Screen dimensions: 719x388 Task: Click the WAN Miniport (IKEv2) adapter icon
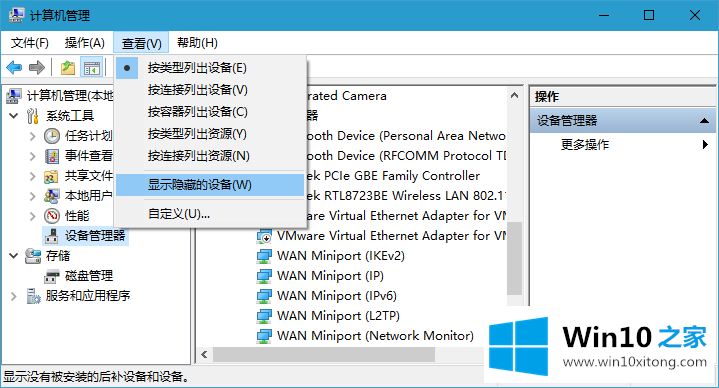point(264,256)
